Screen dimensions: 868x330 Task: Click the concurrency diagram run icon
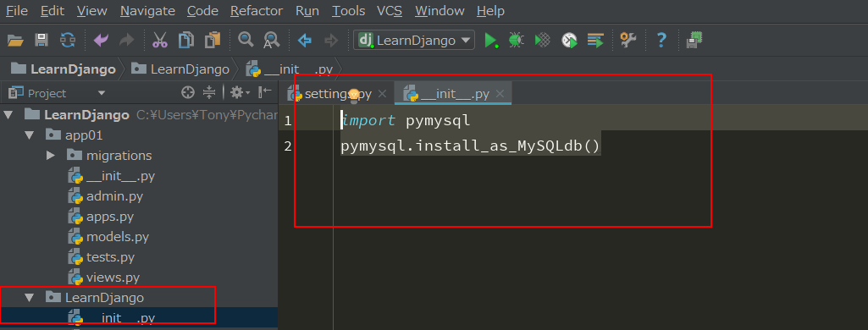point(595,40)
